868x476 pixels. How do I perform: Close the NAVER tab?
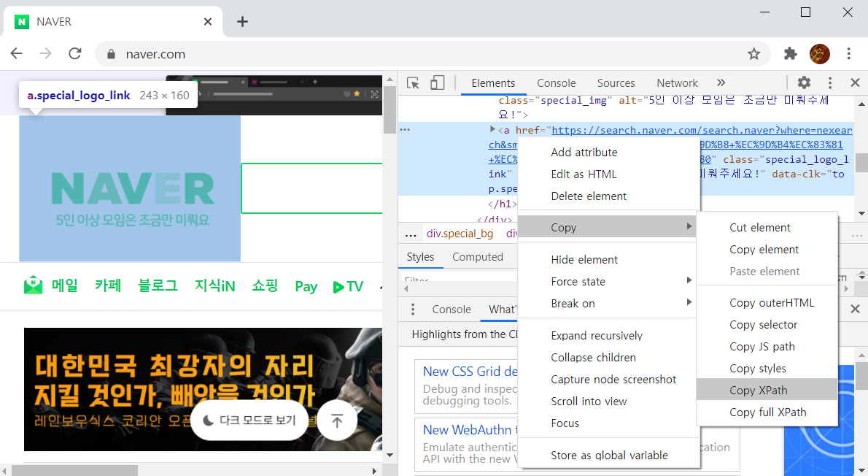pos(208,22)
